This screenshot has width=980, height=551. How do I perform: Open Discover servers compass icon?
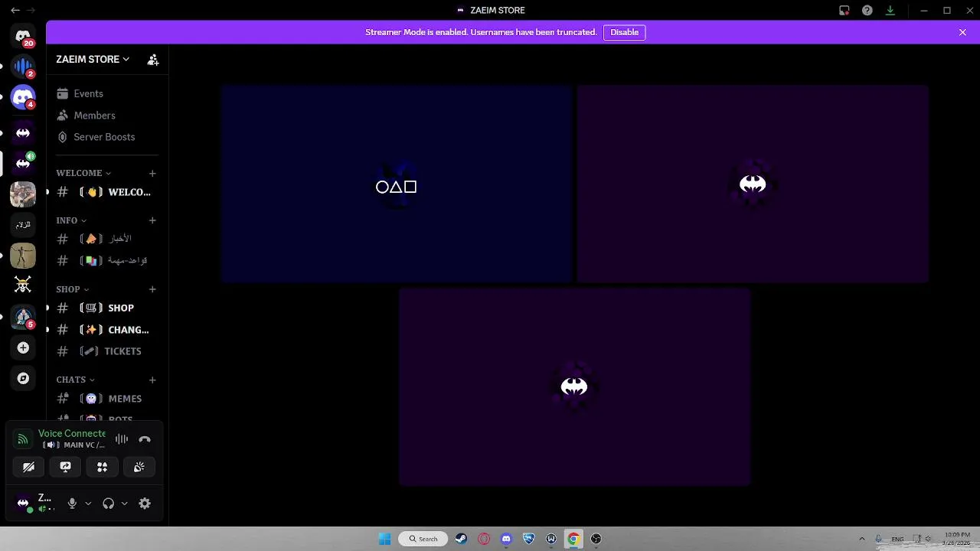(23, 379)
